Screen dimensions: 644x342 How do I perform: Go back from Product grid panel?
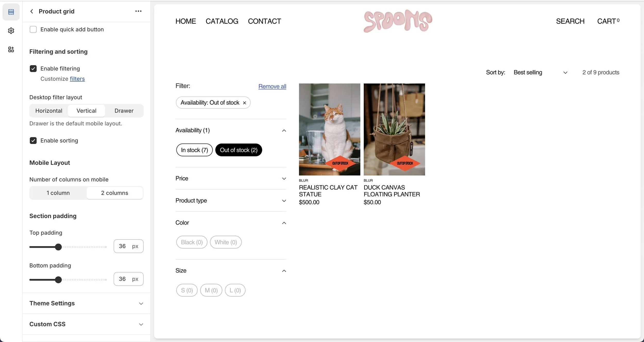(32, 11)
